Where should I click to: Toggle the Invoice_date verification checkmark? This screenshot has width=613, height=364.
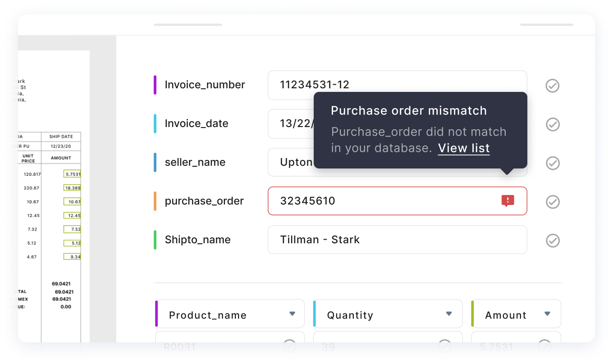[552, 124]
